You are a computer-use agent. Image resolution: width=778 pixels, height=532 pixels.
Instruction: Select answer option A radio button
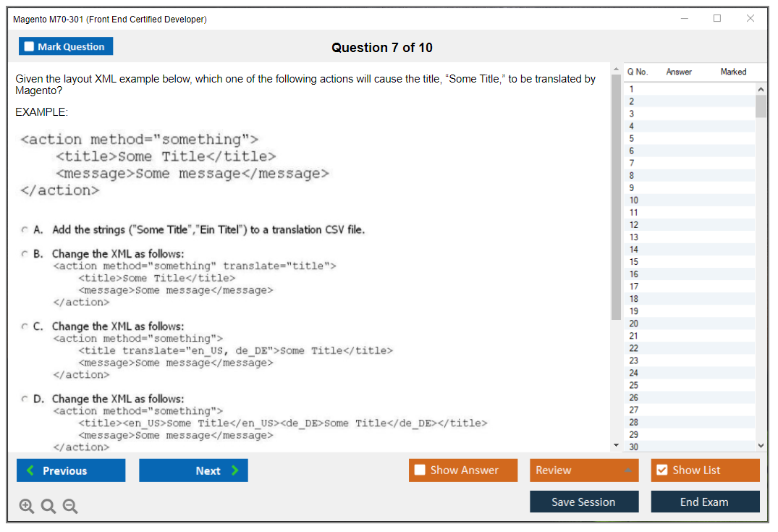[25, 230]
